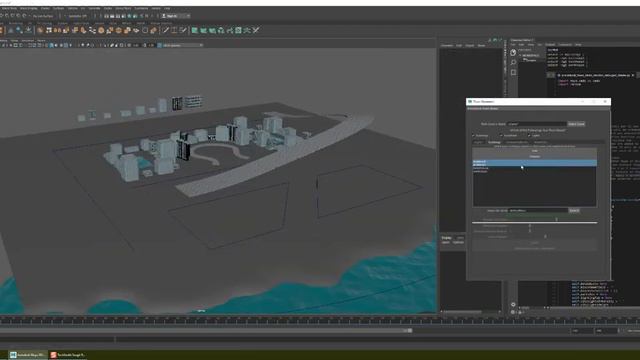Viewport: 640px width, 360px height.
Task: Click the first green UV icon on shelf
Action: click(195, 30)
